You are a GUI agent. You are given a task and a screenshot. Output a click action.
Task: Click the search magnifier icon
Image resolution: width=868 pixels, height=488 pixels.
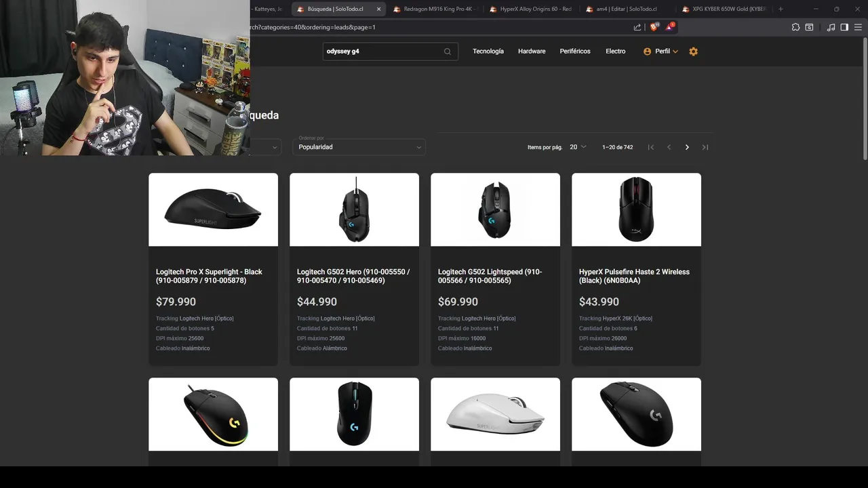coord(448,52)
